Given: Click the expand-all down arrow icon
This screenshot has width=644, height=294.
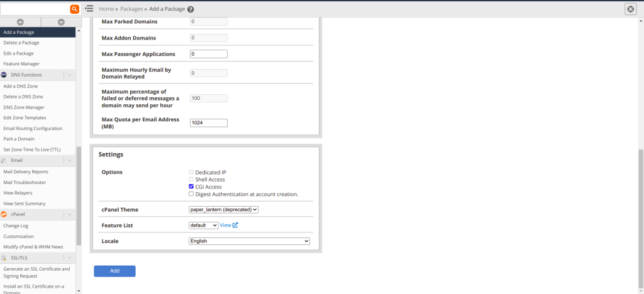Looking at the screenshot, I should [61, 22].
